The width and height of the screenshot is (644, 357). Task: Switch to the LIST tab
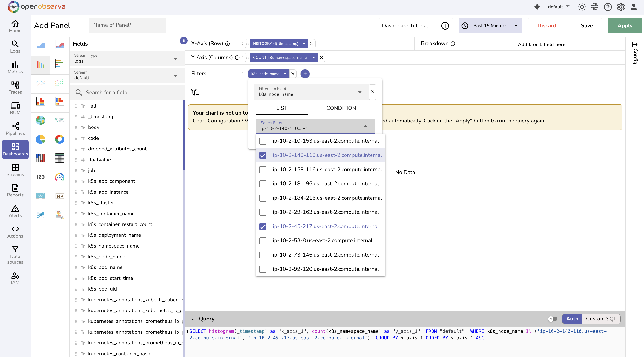pos(282,108)
